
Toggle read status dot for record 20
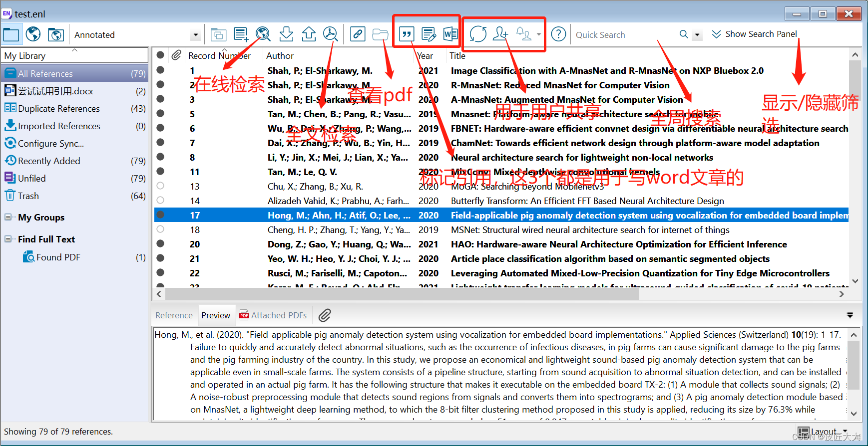(160, 243)
